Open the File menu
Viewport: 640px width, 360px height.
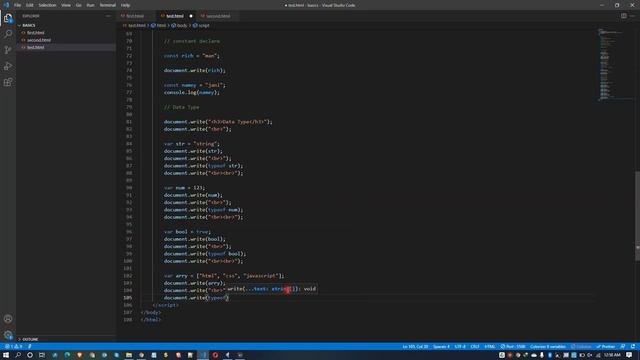[x=17, y=5]
